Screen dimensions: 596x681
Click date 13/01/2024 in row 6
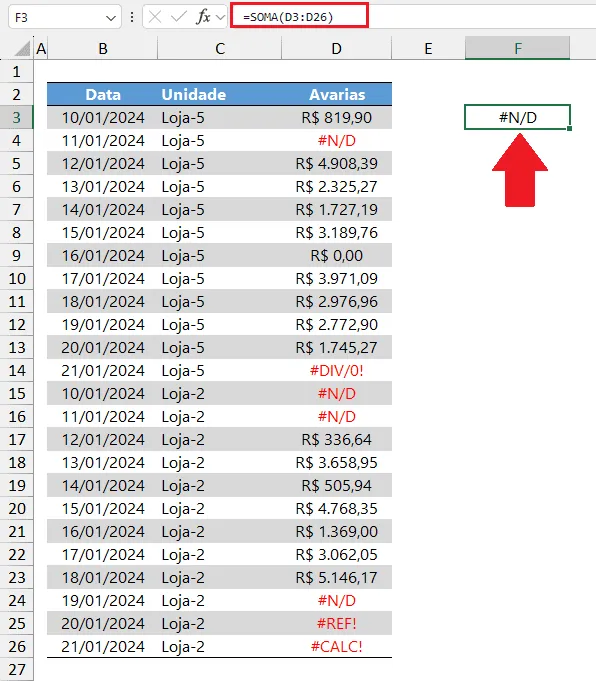click(x=103, y=186)
